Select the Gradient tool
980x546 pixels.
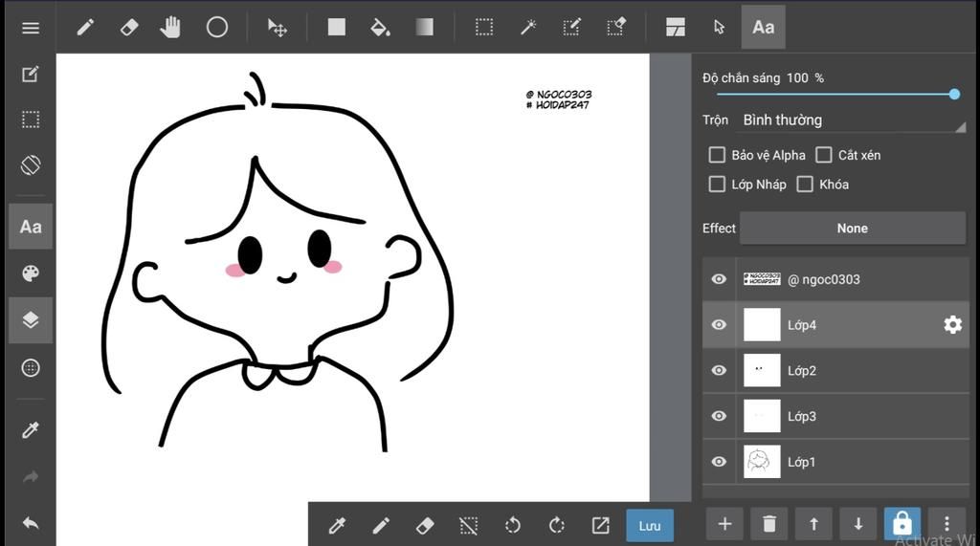(424, 27)
